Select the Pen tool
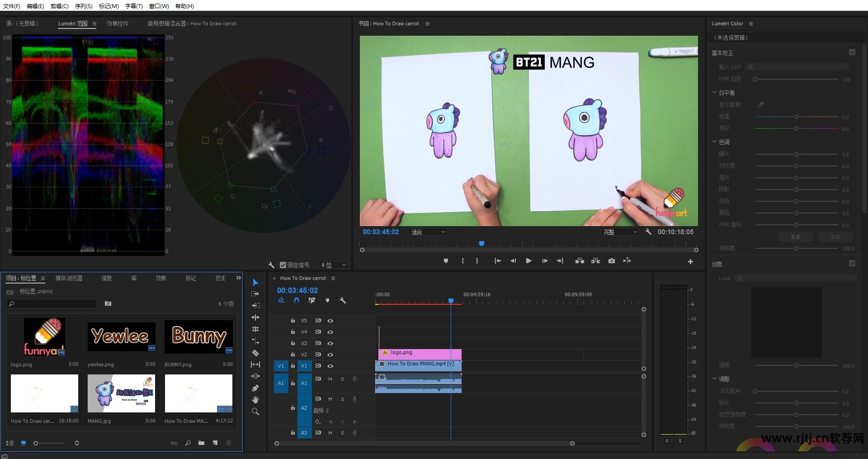The image size is (868, 459). coord(255,388)
